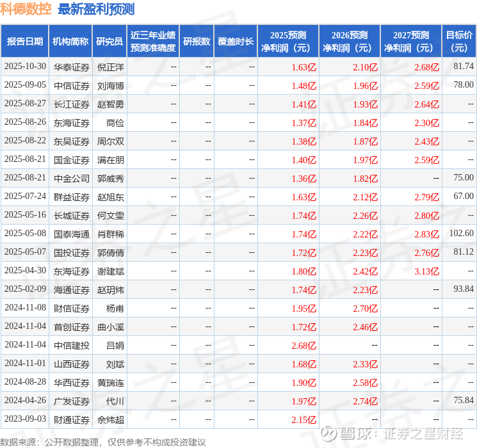Viewport: 477px width, 448px height.
Task: Click the 目标价 column header
Action: tap(459, 42)
